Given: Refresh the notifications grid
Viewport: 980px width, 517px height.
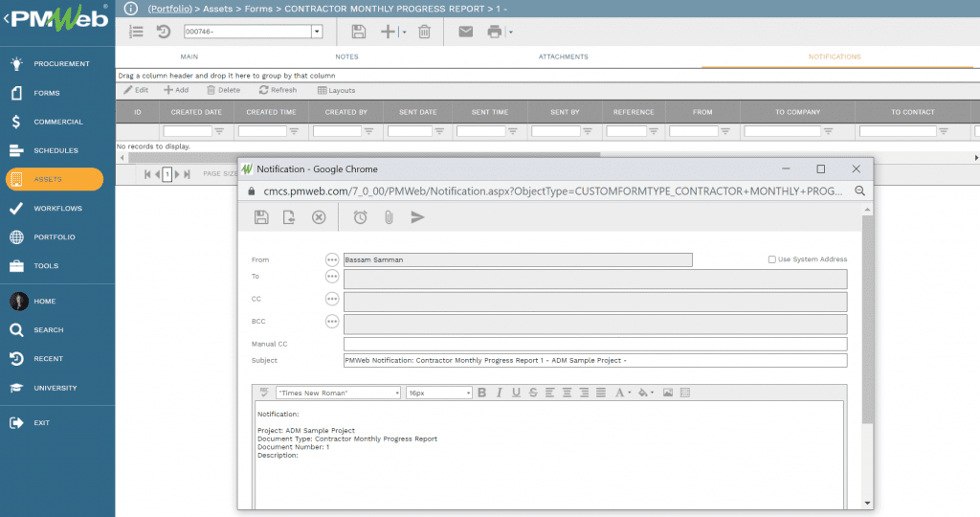Looking at the screenshot, I should pos(278,90).
